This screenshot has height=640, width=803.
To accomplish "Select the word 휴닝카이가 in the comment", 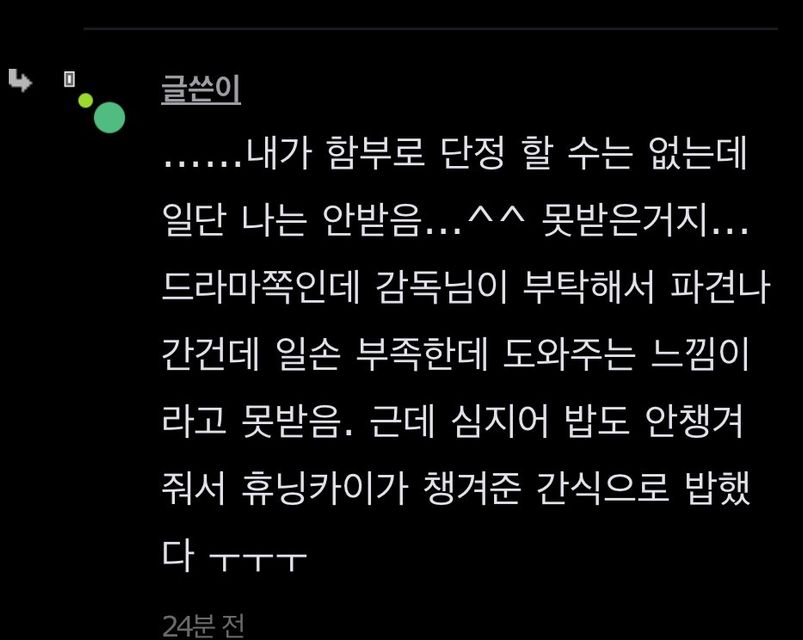I will (x=325, y=488).
